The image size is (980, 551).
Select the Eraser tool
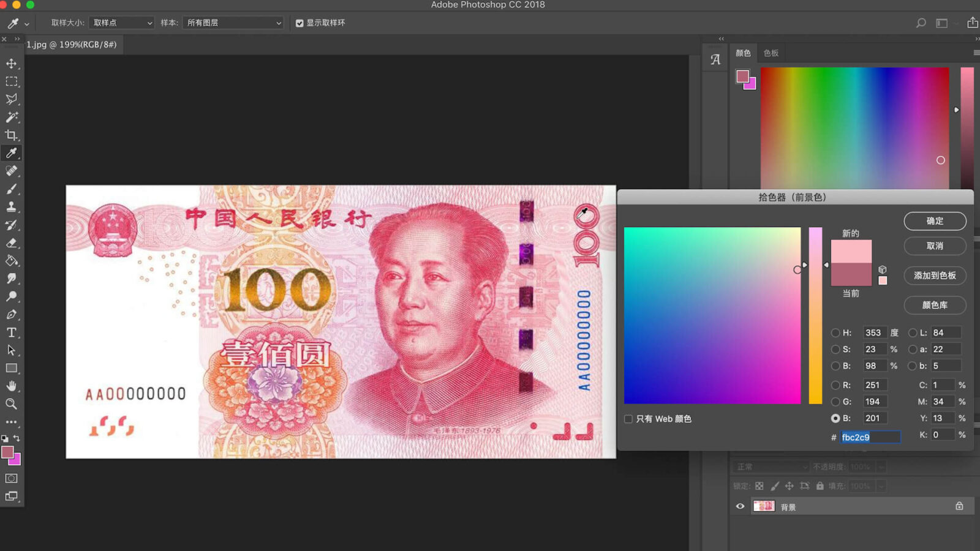[11, 243]
